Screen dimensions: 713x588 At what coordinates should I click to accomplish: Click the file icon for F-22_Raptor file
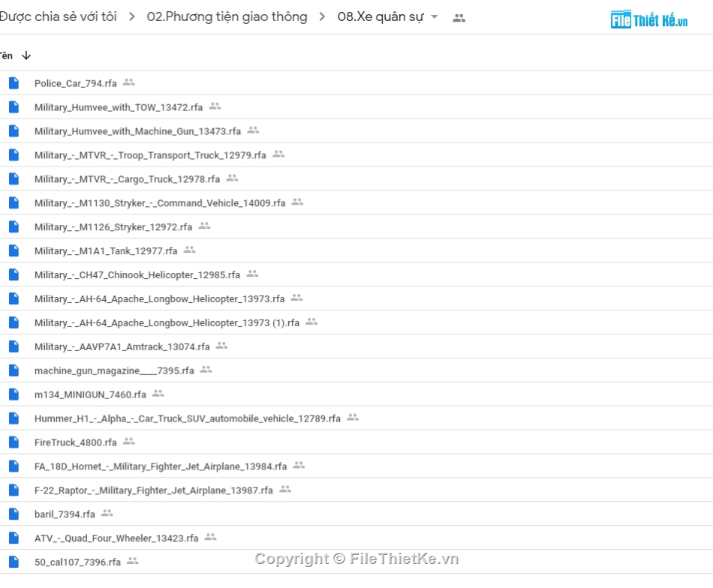(14, 490)
